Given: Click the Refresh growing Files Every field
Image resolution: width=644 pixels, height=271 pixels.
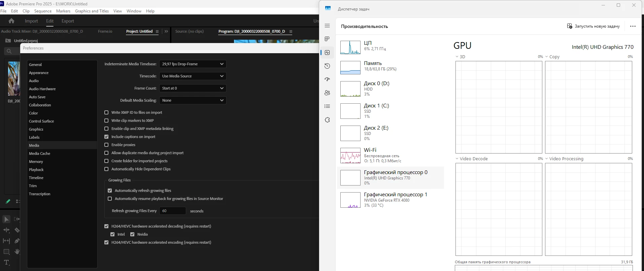Looking at the screenshot, I should click(x=172, y=211).
